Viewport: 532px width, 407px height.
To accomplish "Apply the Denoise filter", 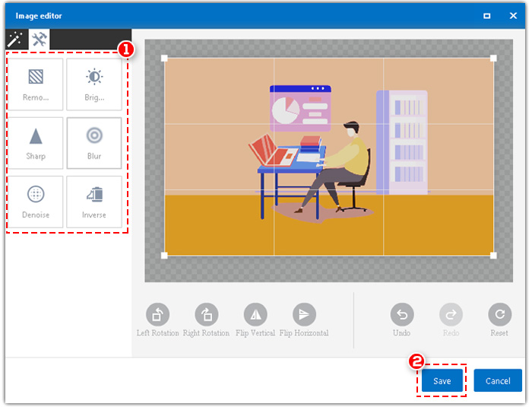I will [36, 202].
